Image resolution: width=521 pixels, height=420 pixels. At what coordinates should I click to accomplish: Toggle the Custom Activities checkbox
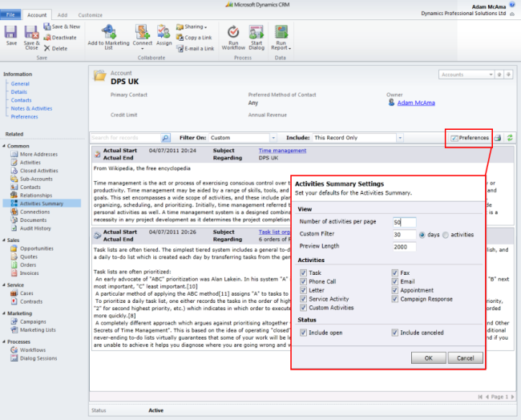303,307
